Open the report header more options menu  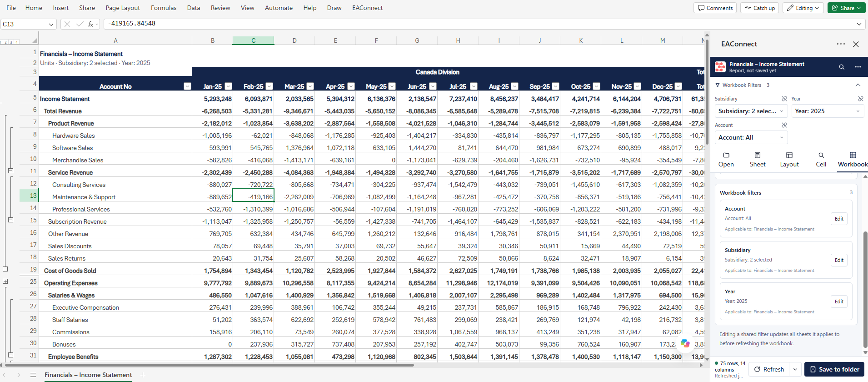(x=858, y=67)
